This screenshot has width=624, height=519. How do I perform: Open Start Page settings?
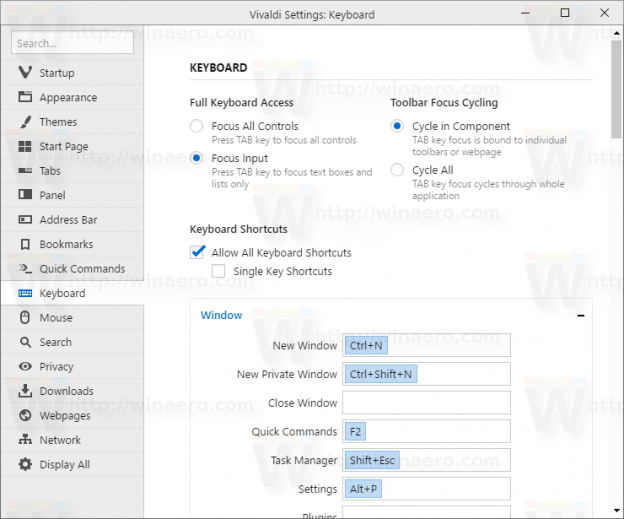pyautogui.click(x=72, y=146)
